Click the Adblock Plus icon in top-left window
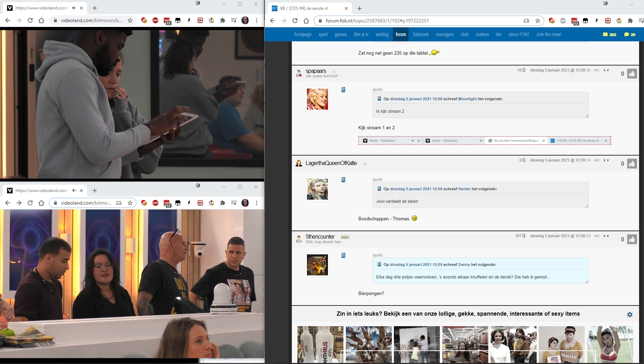 pos(155,20)
